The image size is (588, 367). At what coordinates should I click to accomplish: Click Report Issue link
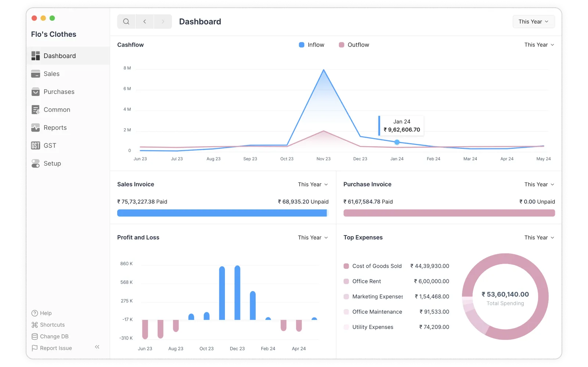click(55, 348)
